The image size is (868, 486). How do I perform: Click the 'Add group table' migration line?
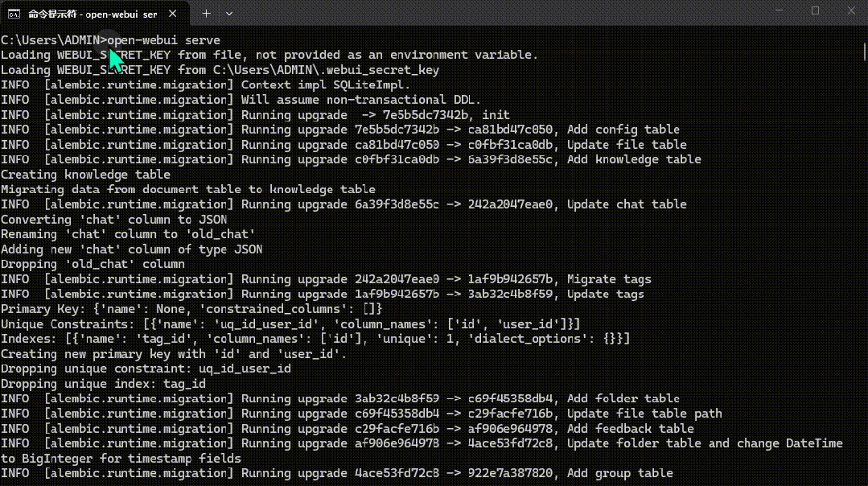619,473
